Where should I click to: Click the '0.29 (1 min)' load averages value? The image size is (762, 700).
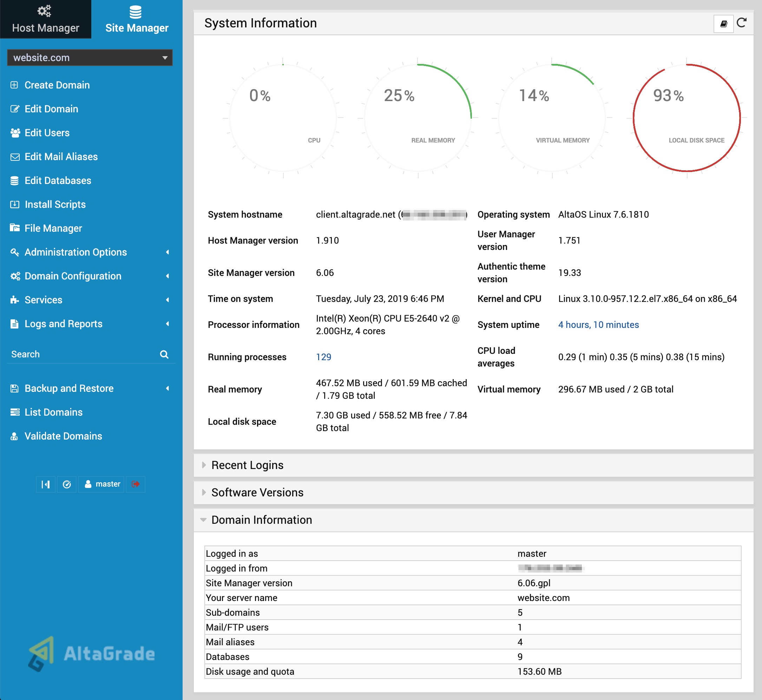[x=583, y=357]
